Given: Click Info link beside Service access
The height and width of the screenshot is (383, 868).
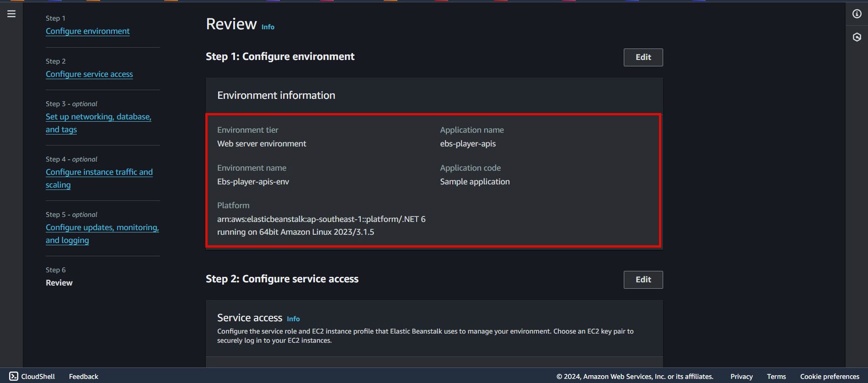Looking at the screenshot, I should [x=293, y=319].
